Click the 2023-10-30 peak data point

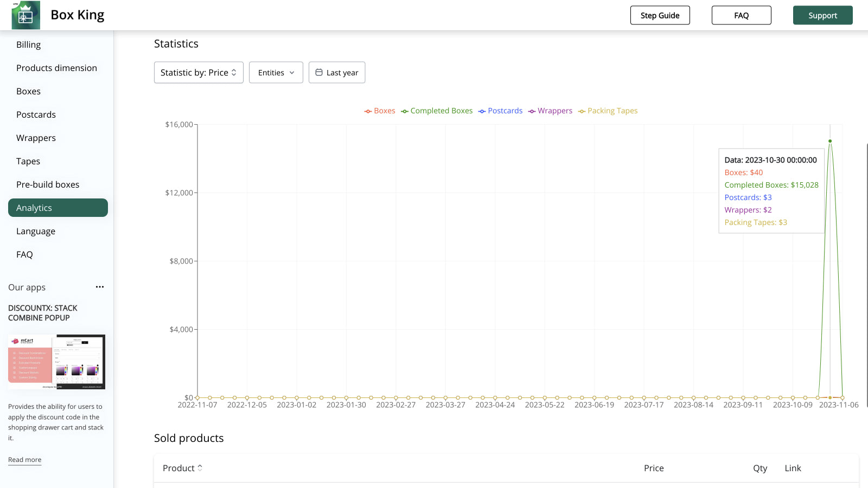829,141
